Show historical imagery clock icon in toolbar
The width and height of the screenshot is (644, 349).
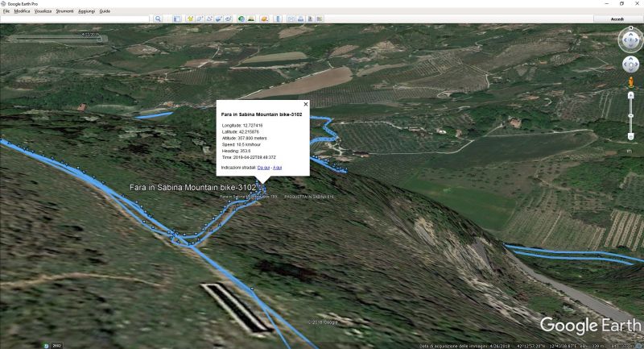(241, 19)
